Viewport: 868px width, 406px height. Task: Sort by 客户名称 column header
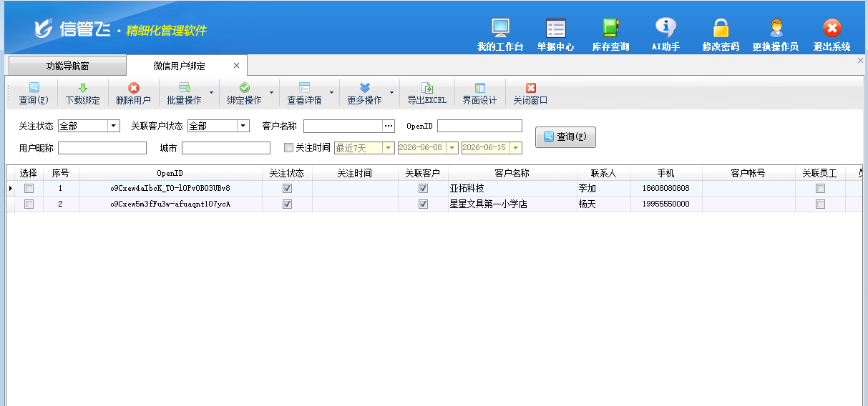512,174
